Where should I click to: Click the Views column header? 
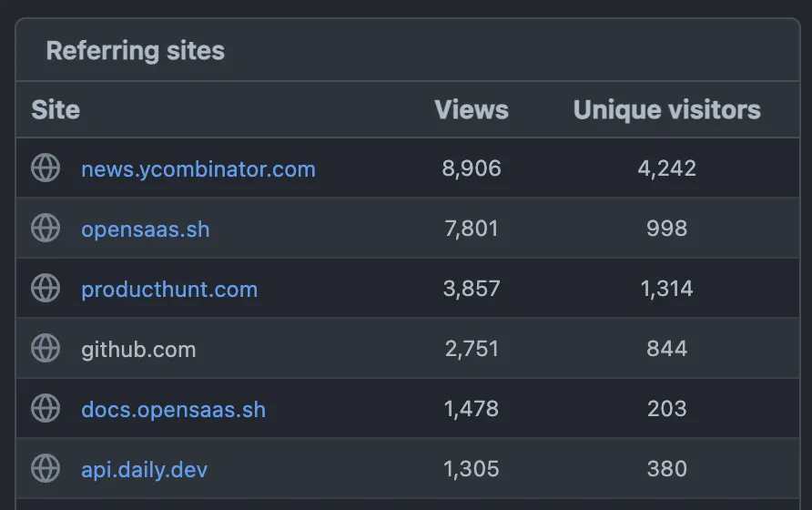coord(472,110)
